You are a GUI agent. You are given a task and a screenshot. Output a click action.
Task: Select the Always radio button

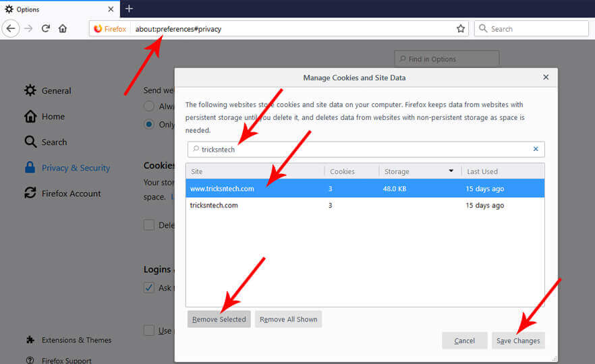click(x=149, y=107)
